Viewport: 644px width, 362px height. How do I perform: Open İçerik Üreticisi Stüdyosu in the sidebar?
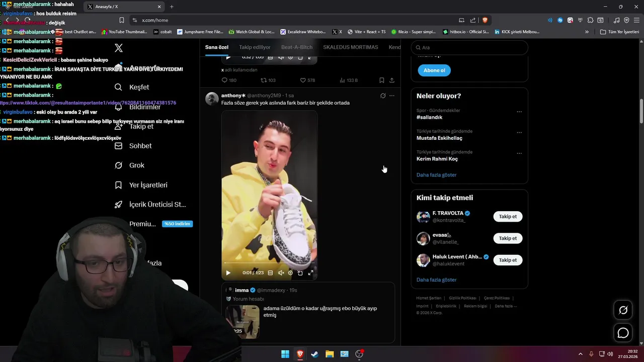click(150, 205)
